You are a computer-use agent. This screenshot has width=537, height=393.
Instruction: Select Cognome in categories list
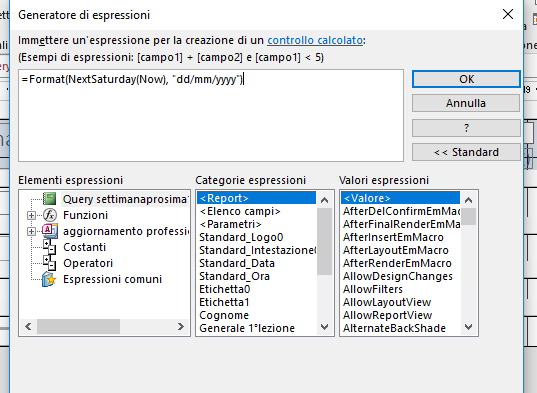pyautogui.click(x=256, y=315)
